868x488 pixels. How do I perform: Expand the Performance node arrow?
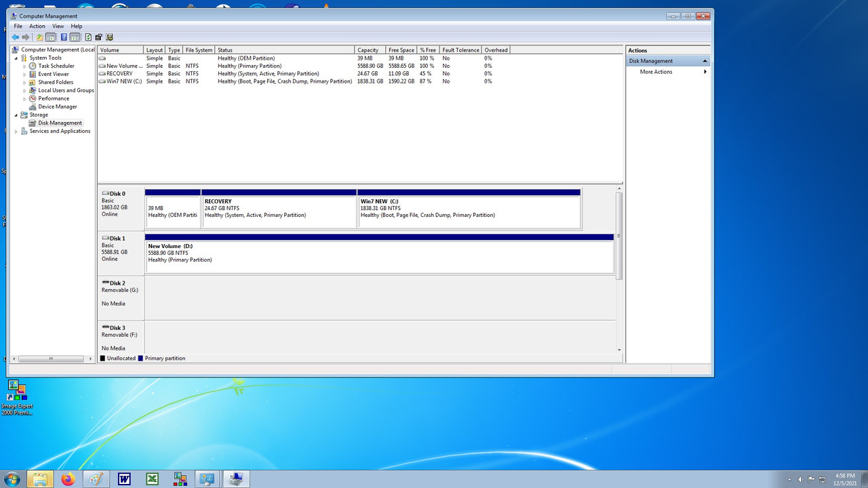click(24, 98)
